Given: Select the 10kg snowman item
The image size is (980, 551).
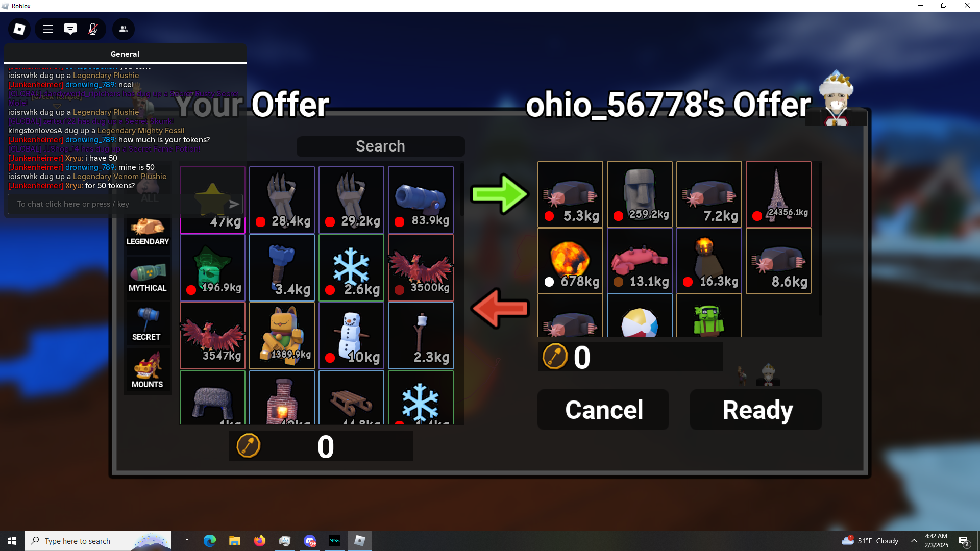Looking at the screenshot, I should [351, 335].
